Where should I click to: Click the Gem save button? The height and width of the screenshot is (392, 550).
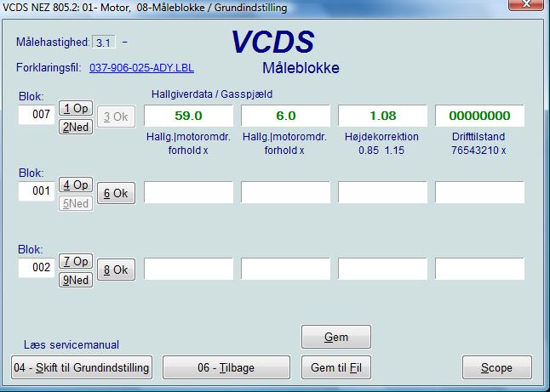pyautogui.click(x=336, y=337)
